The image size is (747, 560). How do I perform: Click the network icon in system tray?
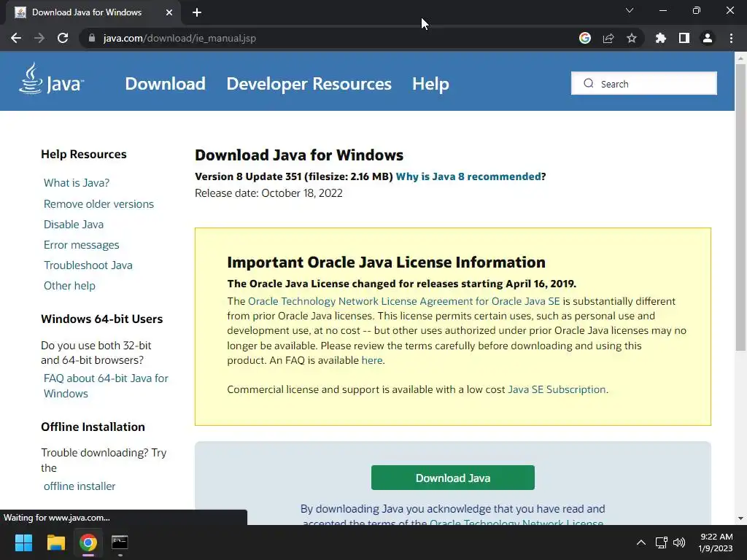coord(661,542)
